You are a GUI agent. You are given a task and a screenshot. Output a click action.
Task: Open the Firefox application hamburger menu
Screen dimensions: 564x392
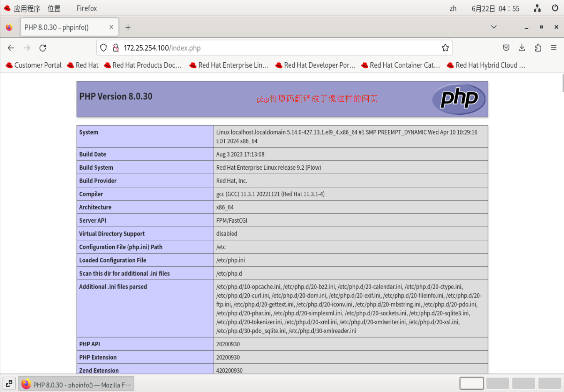click(554, 48)
